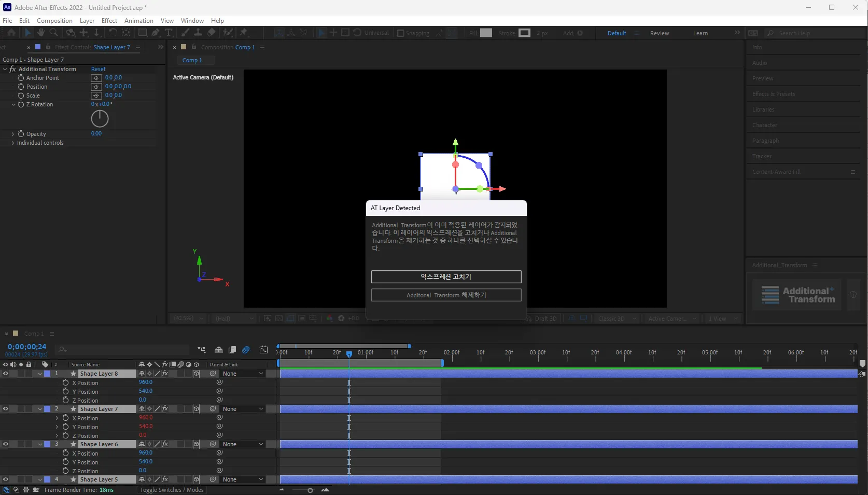Expand Individual controls group
Image resolution: width=868 pixels, height=495 pixels.
click(x=13, y=143)
